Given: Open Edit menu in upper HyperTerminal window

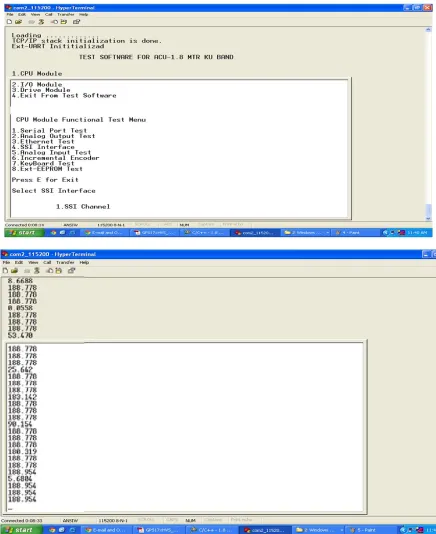Looking at the screenshot, I should tap(22, 14).
